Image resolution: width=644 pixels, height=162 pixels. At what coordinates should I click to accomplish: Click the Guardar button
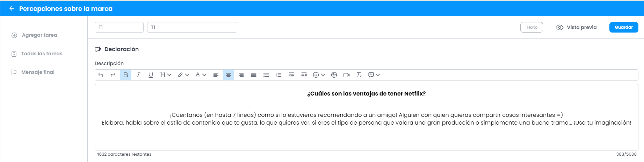coord(624,27)
